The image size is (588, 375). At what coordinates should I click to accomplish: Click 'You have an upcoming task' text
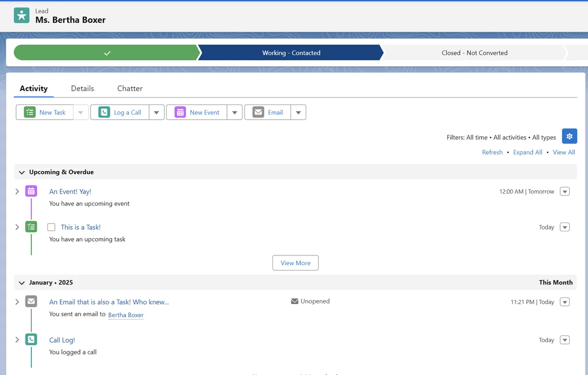click(87, 239)
